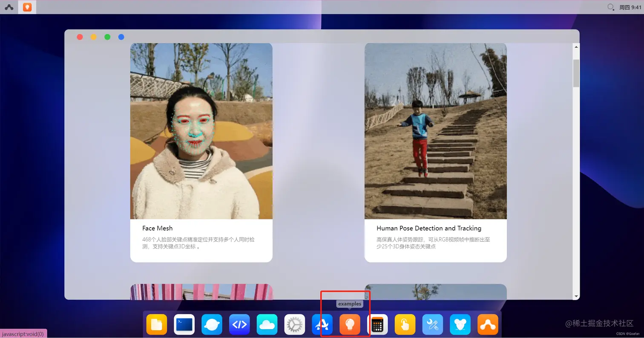This screenshot has width=644, height=338.
Task: Click the Human Pose description text
Action: coord(433,243)
